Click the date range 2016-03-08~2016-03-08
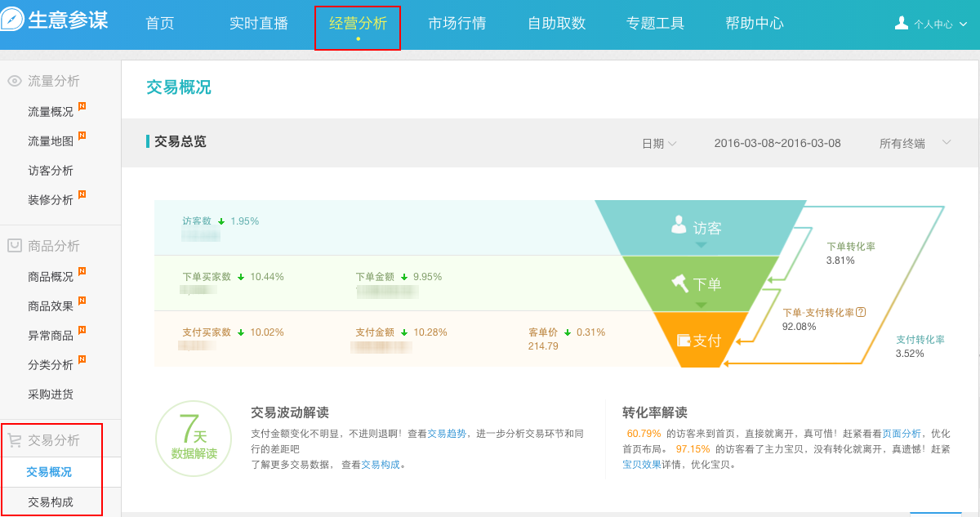 (x=777, y=143)
